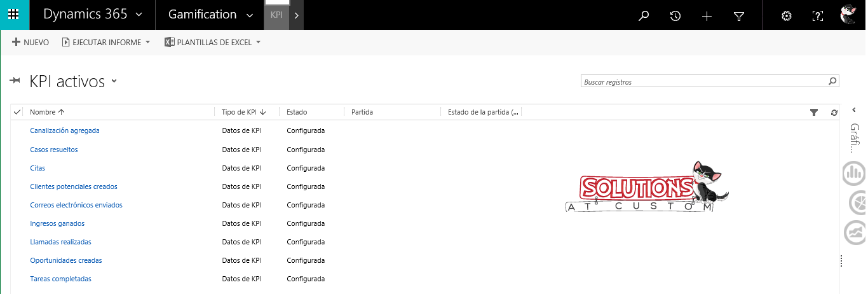Open advanced find funnel in top bar
The height and width of the screenshot is (294, 868).
(738, 16)
